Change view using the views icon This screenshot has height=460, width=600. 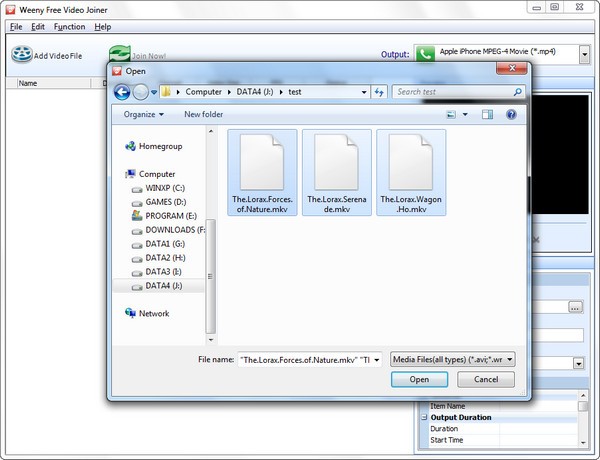click(453, 115)
